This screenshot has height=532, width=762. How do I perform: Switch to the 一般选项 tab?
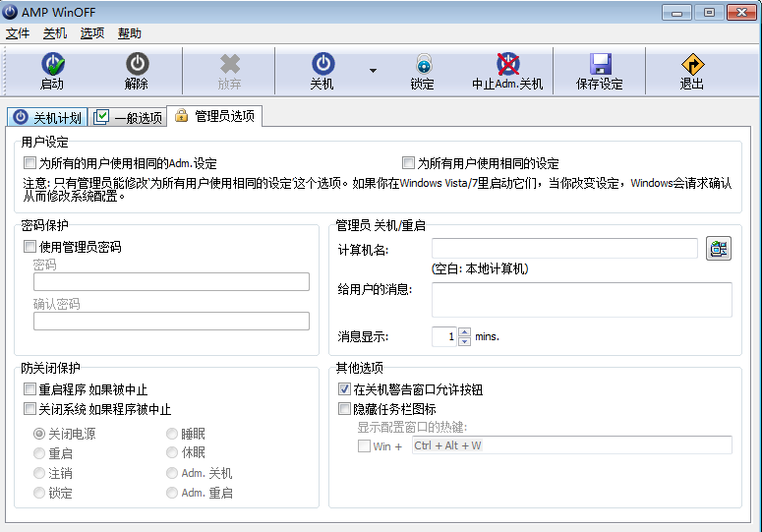click(128, 118)
